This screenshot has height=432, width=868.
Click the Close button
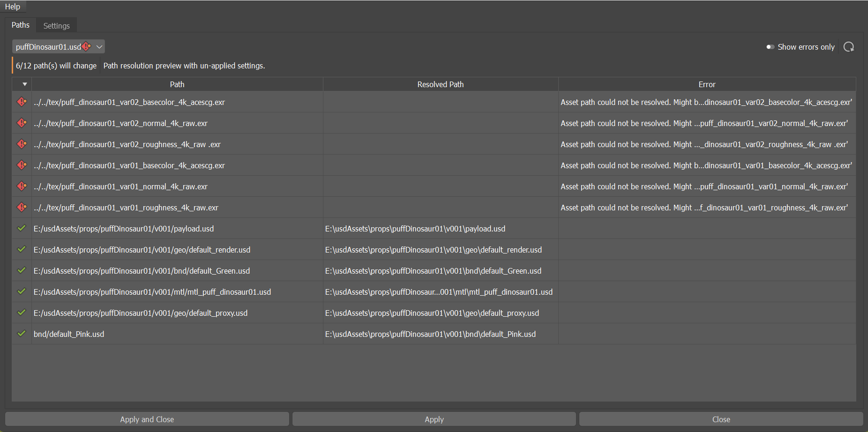point(721,419)
